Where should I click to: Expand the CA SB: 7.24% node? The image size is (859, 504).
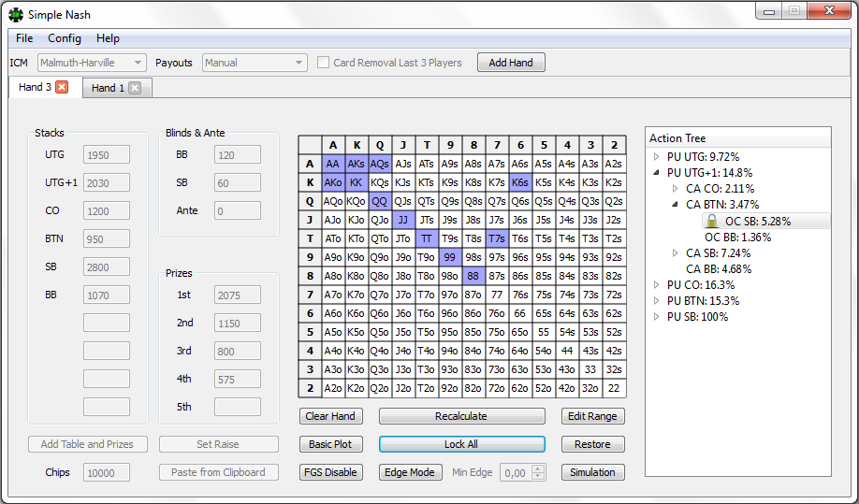coord(675,252)
